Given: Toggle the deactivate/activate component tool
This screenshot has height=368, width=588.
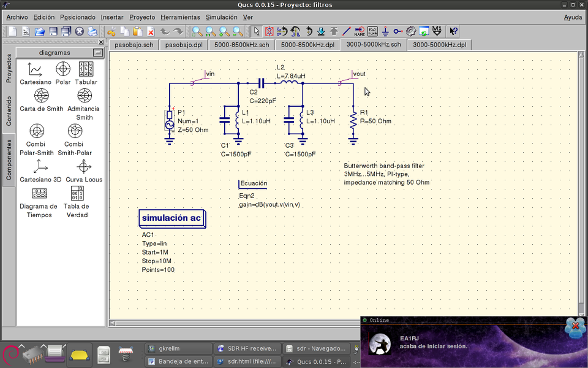Looking at the screenshot, I should click(269, 31).
